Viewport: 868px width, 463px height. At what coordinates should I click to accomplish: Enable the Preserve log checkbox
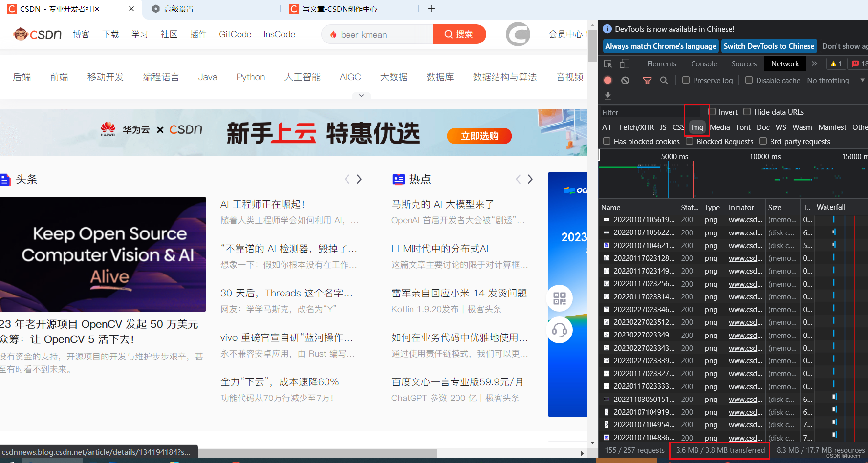686,80
